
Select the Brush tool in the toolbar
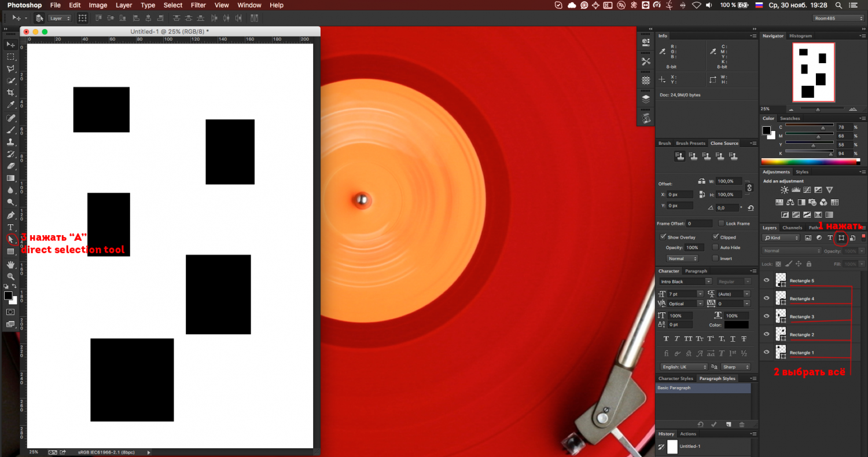point(10,130)
